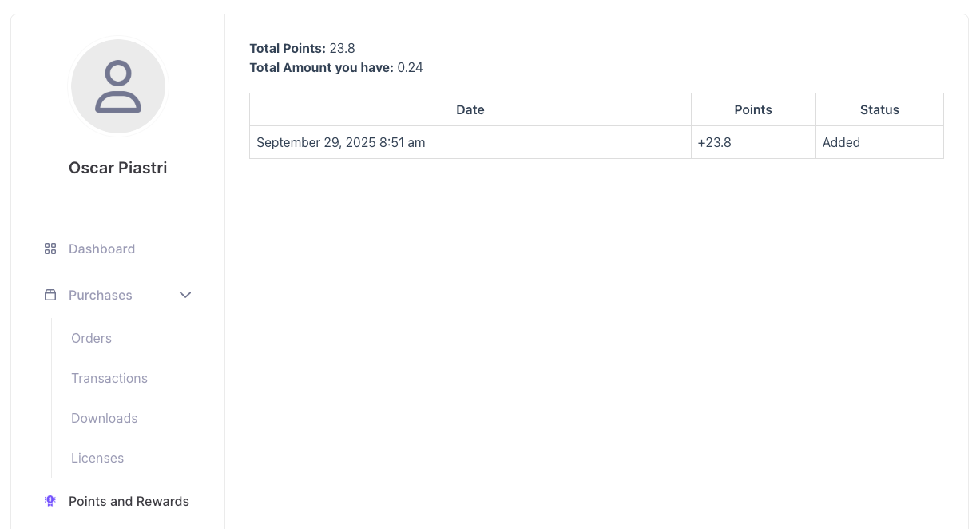The image size is (980, 529).
Task: Open the Transactions page
Action: 109,378
